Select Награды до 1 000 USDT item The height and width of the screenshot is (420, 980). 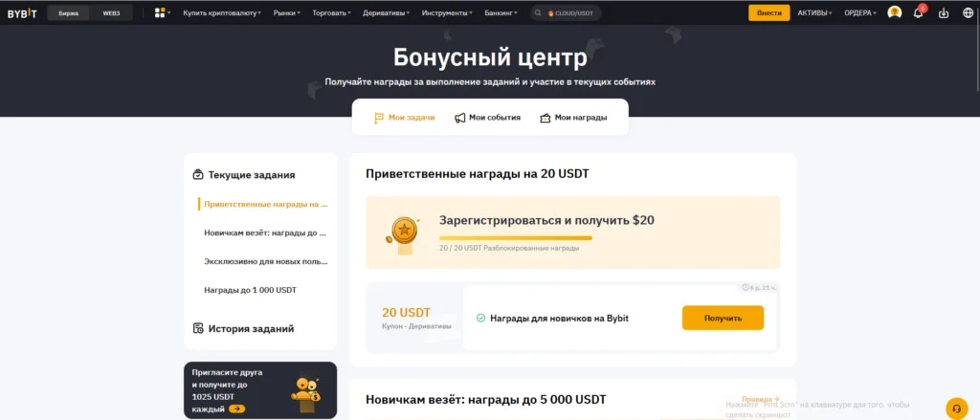coord(250,290)
